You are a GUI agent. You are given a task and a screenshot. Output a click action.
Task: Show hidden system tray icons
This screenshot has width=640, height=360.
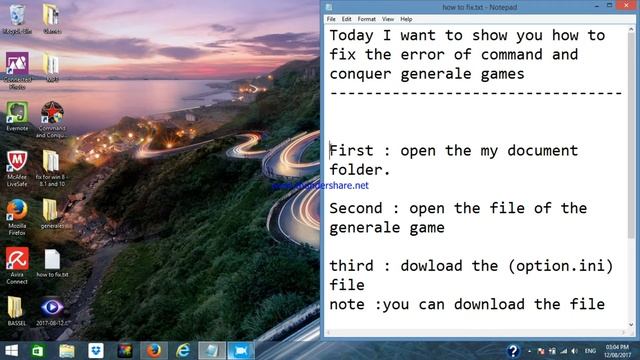[529, 351]
